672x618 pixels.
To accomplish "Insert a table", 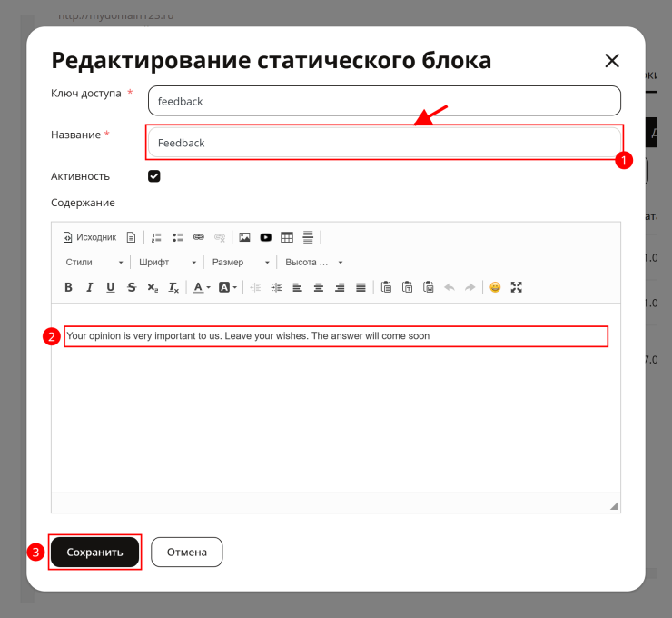I will (x=287, y=237).
